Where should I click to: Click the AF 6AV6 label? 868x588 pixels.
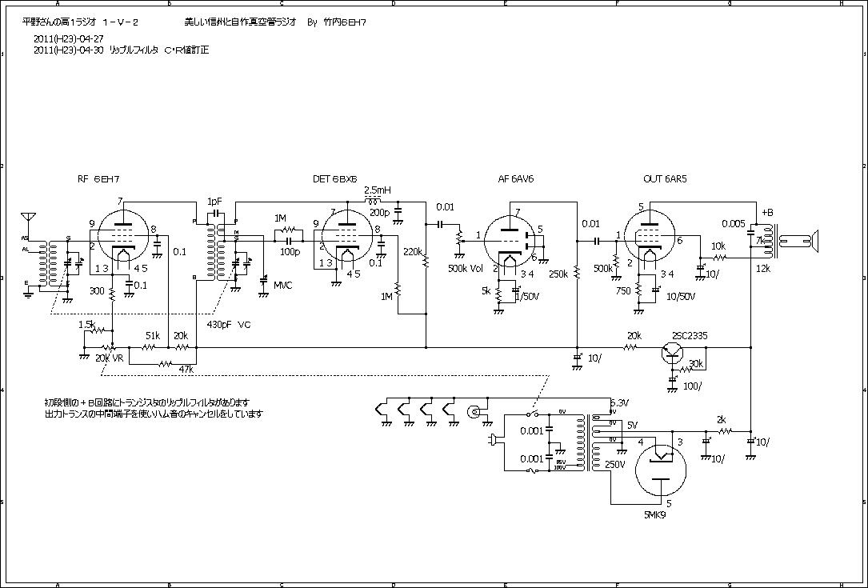pos(516,179)
